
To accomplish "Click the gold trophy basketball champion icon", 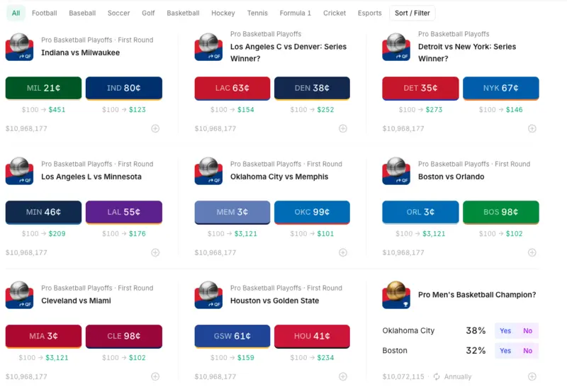I will coord(396,295).
